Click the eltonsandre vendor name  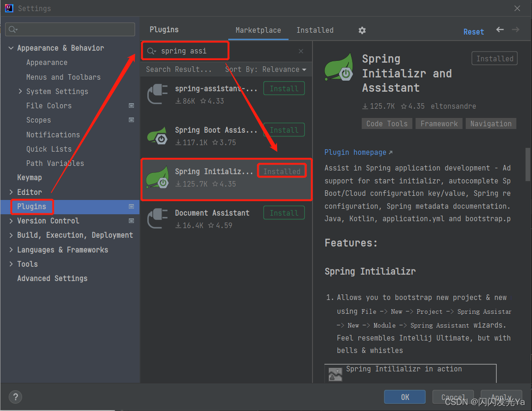[x=453, y=106]
